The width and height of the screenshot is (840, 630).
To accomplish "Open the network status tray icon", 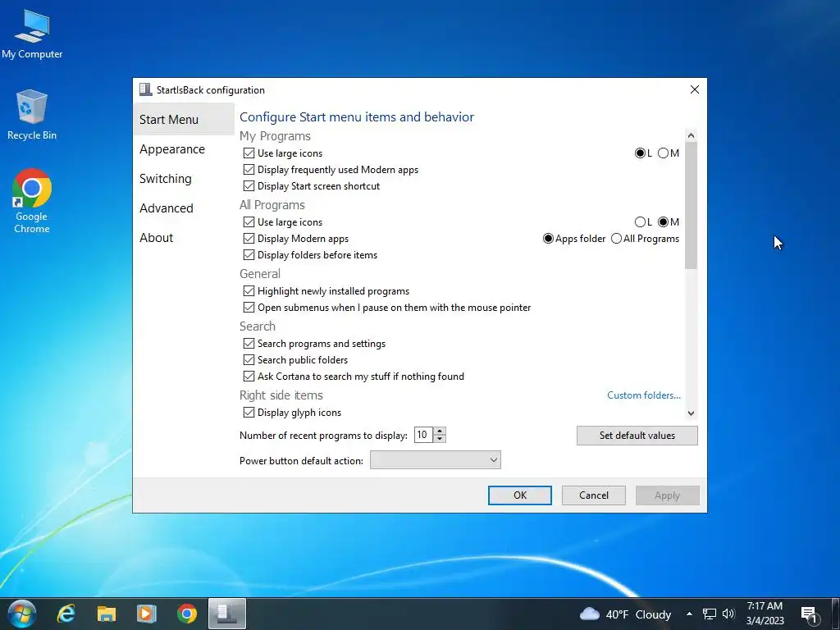I will pos(710,614).
